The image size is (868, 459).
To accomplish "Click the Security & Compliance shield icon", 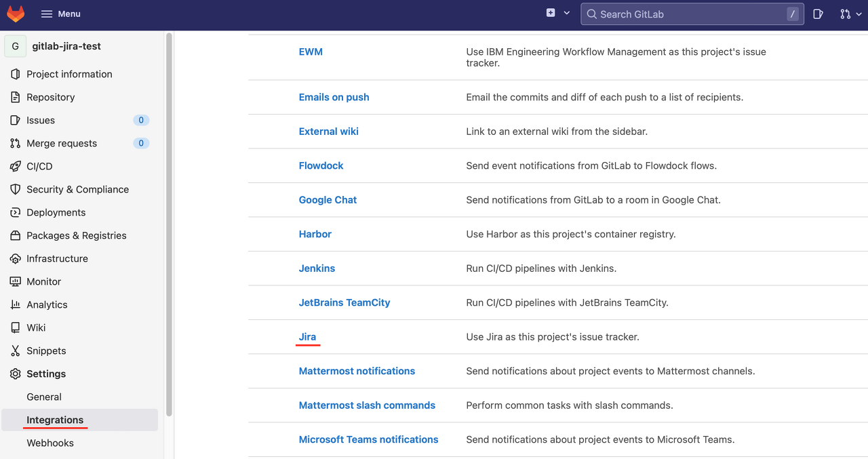I will [x=16, y=189].
